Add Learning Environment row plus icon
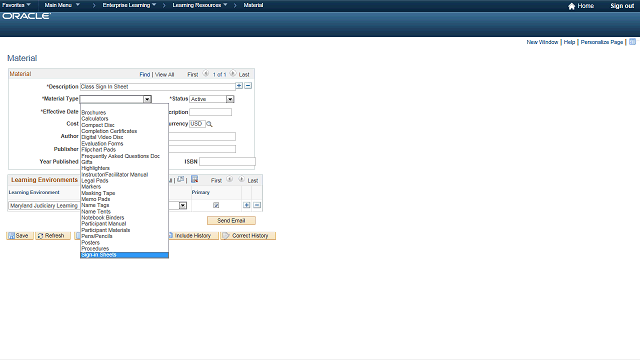 click(x=247, y=205)
